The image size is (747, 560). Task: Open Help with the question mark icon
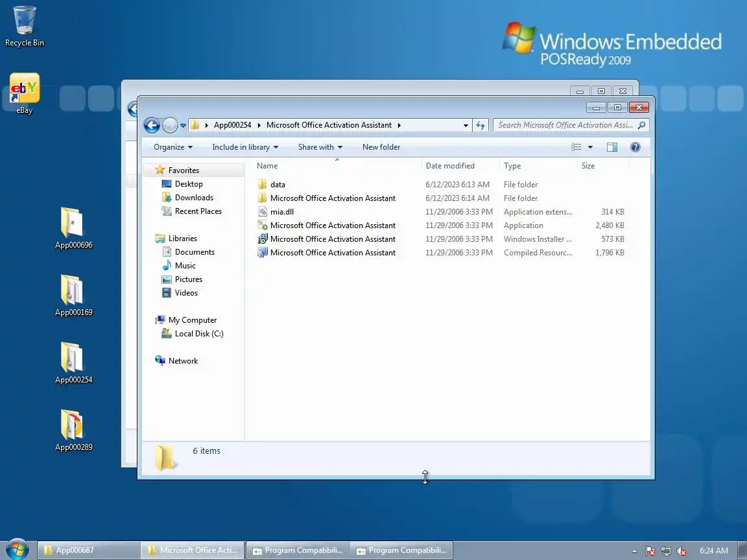point(635,147)
